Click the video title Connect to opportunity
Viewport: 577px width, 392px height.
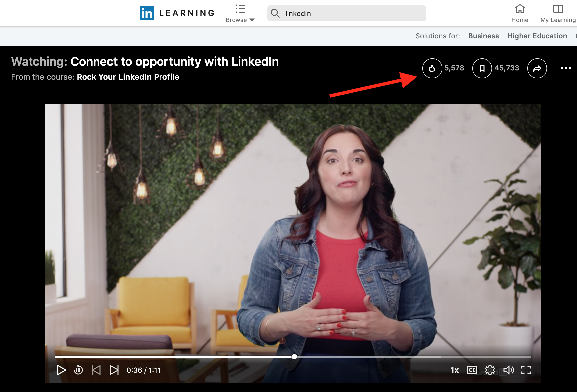(x=174, y=62)
